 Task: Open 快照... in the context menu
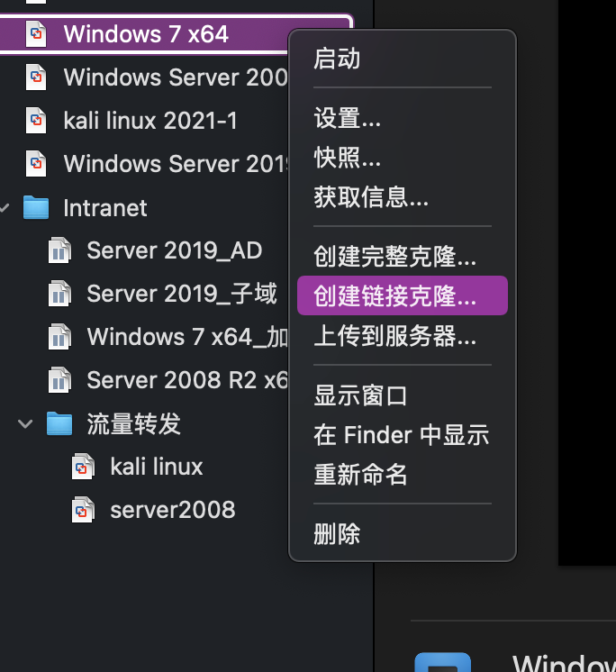(x=403, y=158)
